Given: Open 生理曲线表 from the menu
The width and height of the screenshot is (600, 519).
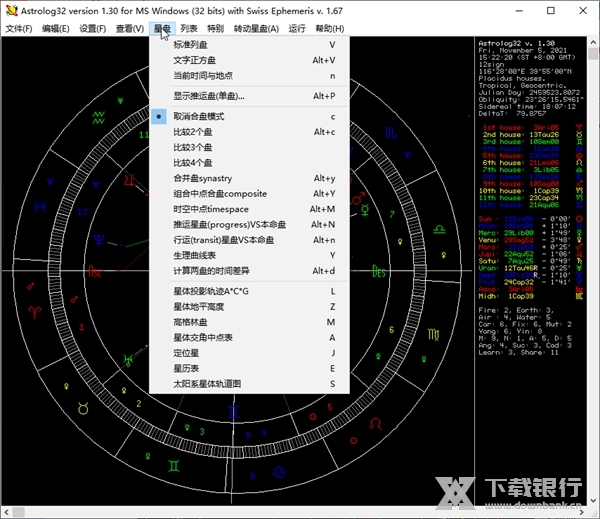Looking at the screenshot, I should (250, 255).
